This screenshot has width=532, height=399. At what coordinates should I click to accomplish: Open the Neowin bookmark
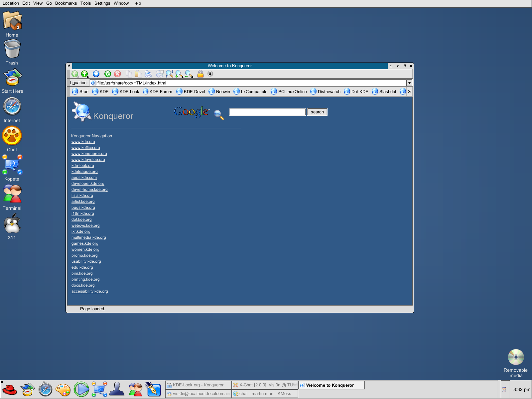[x=219, y=91]
